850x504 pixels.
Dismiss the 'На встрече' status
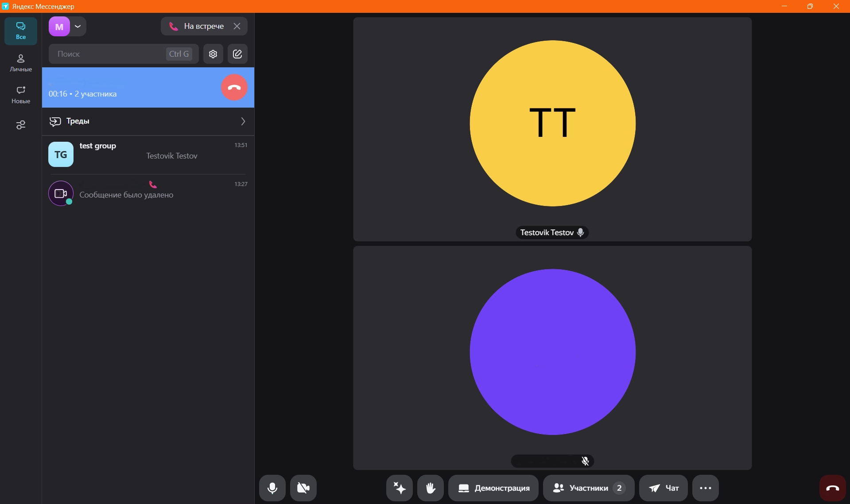(x=237, y=26)
